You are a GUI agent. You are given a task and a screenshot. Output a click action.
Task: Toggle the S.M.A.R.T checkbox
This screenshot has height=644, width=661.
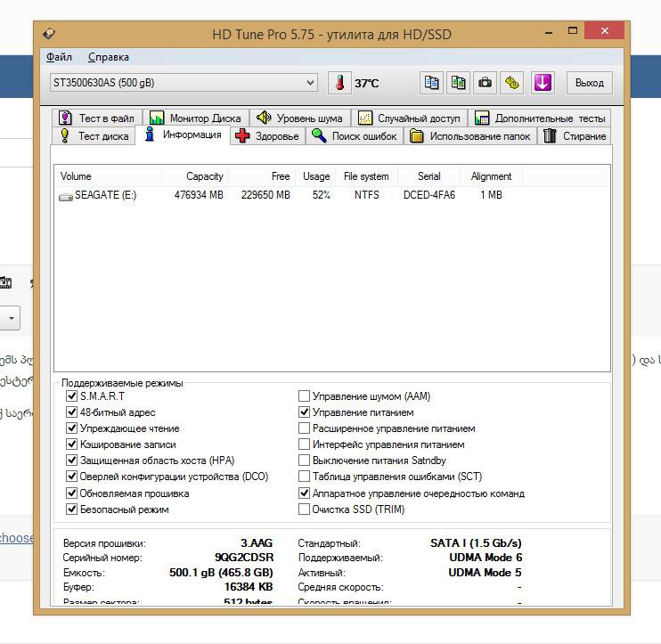(x=72, y=396)
